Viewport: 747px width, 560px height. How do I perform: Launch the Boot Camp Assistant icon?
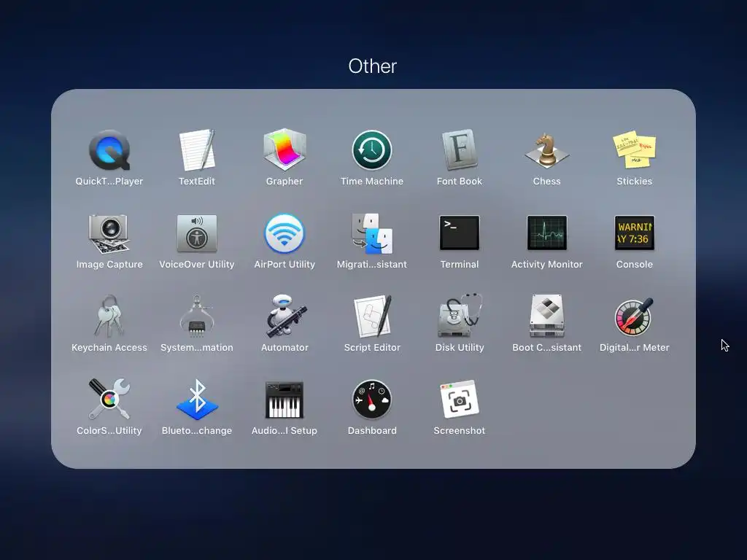pos(547,316)
